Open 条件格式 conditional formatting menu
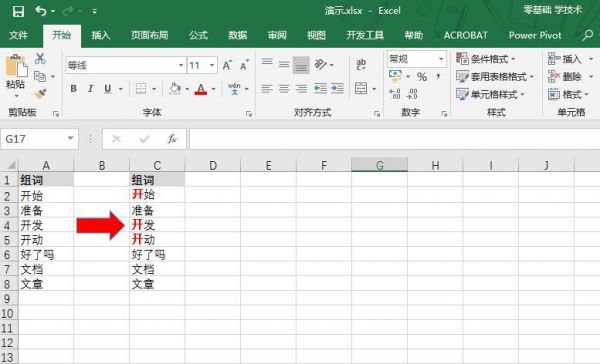Screen dimensions: 600x364 486,59
